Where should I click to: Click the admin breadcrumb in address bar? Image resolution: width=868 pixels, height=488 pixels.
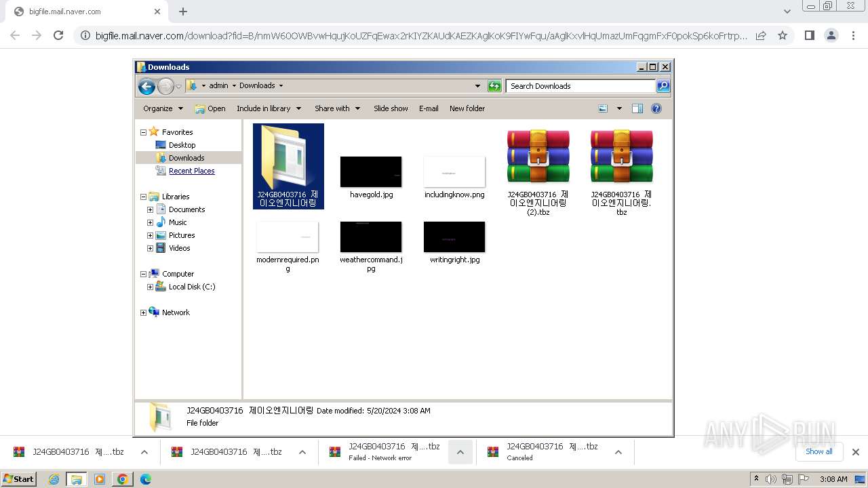218,86
